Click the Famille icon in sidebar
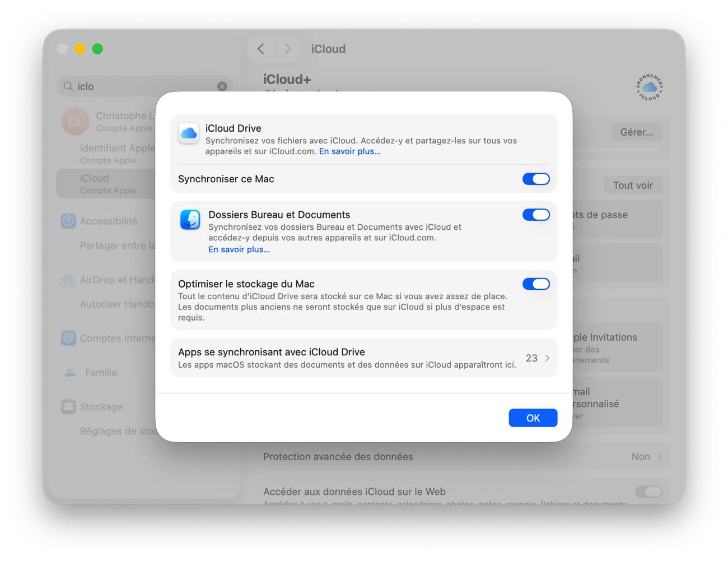 pyautogui.click(x=69, y=373)
